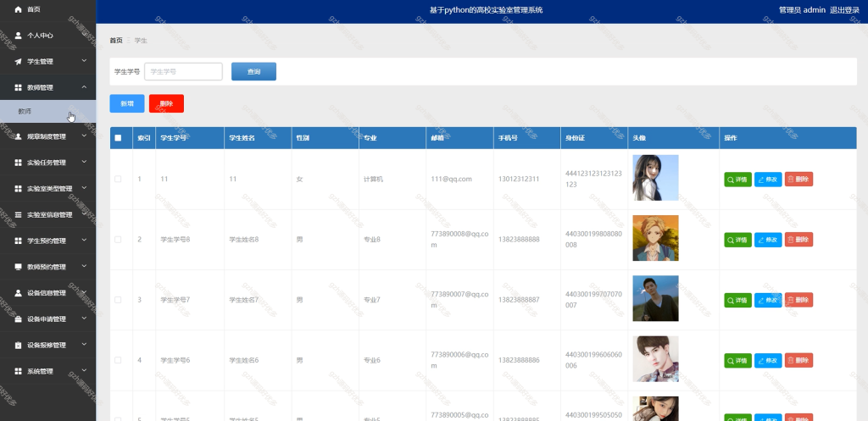This screenshot has width=868, height=421.
Task: Click the grid icon beside 系统管理
Action: pyautogui.click(x=18, y=371)
